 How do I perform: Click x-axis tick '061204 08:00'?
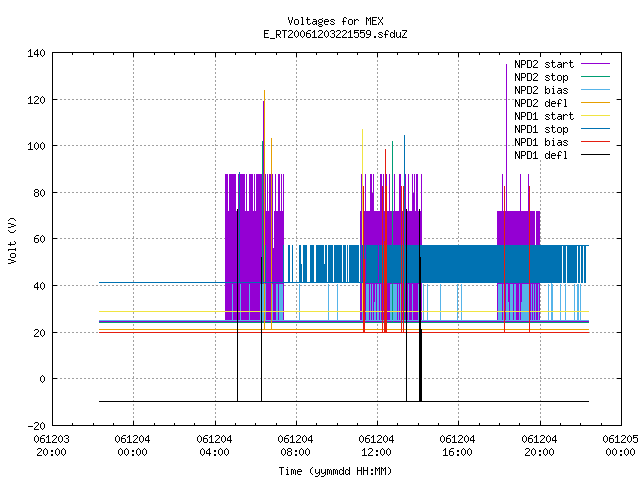295,446
